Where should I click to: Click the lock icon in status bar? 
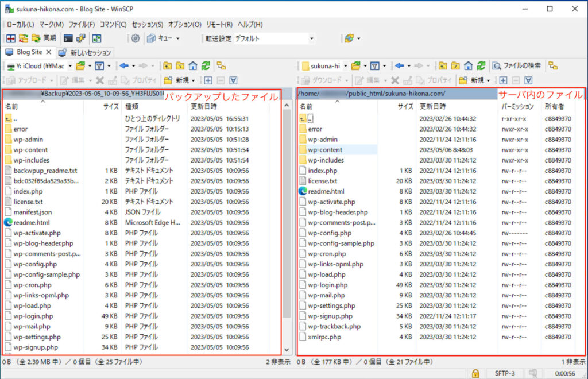click(475, 373)
